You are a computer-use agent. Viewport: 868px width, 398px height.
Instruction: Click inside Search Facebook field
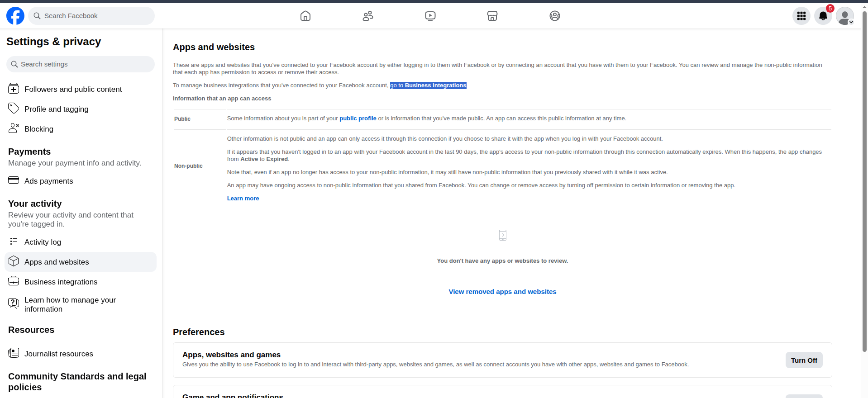(91, 16)
